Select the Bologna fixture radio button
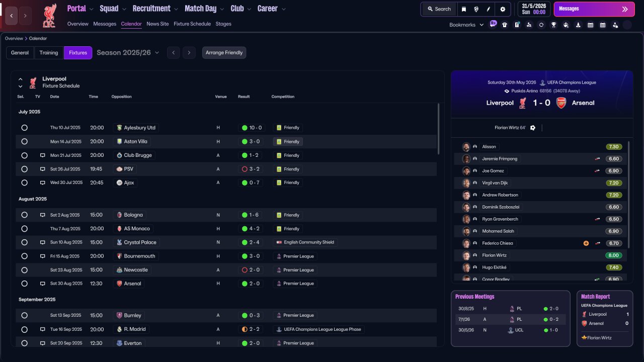 tap(24, 215)
